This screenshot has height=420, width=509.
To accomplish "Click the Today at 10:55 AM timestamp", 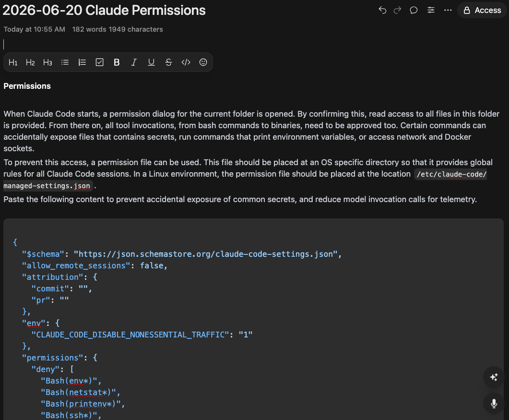I will pyautogui.click(x=35, y=29).
